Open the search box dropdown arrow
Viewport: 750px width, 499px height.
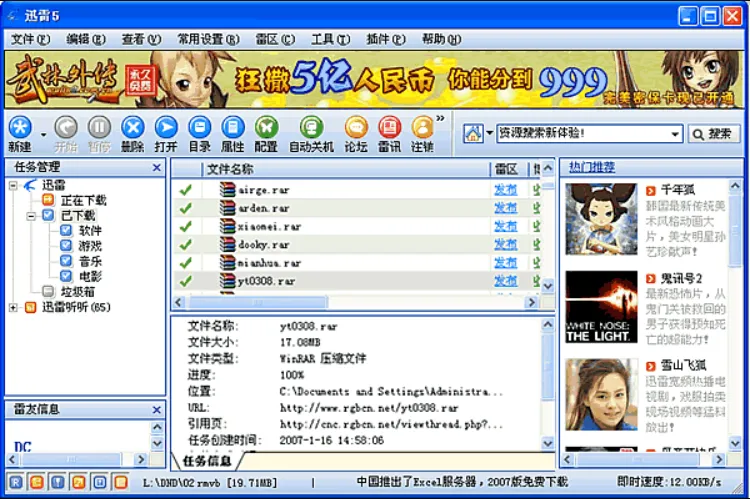coord(675,134)
